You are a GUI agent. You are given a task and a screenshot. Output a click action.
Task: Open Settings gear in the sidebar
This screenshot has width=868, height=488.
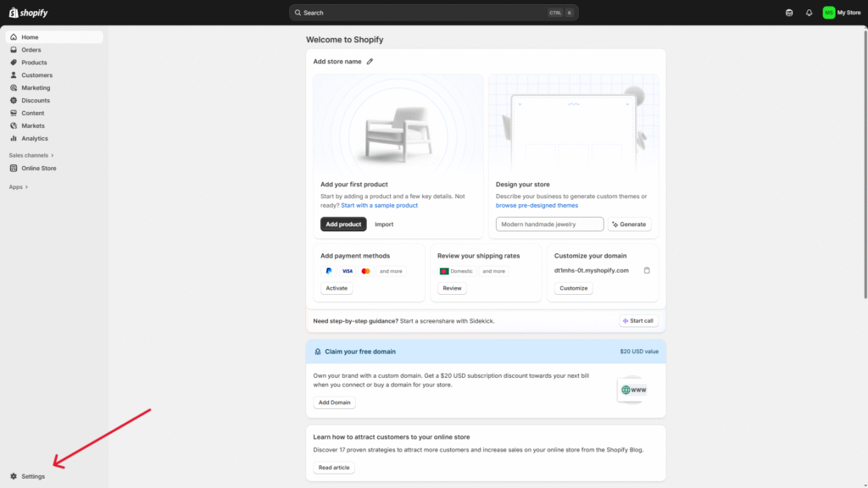click(x=27, y=476)
